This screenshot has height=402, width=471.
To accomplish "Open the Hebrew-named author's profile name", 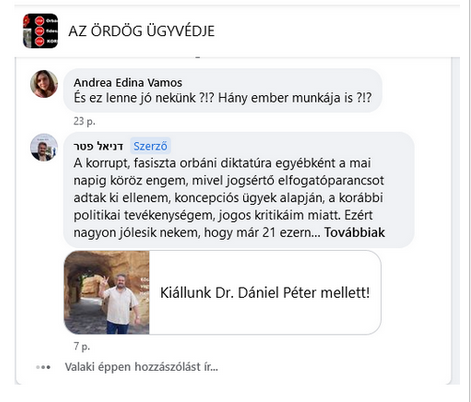I will [x=98, y=146].
